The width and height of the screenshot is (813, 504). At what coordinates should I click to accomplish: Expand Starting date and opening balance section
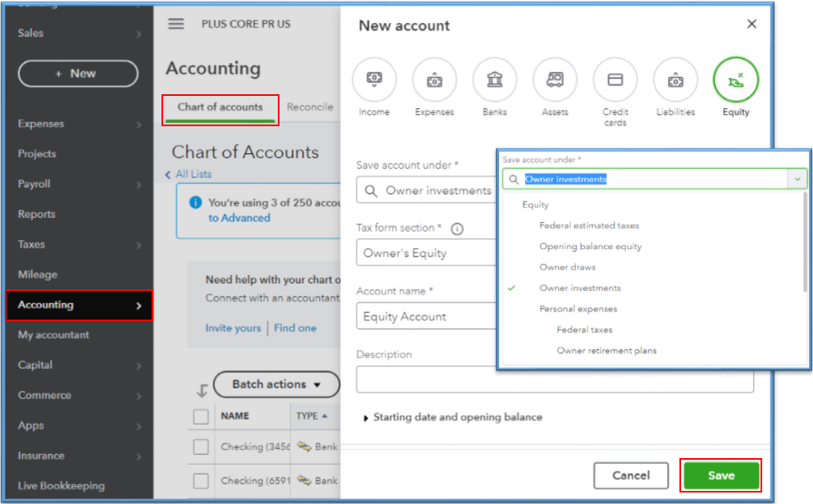pyautogui.click(x=452, y=417)
